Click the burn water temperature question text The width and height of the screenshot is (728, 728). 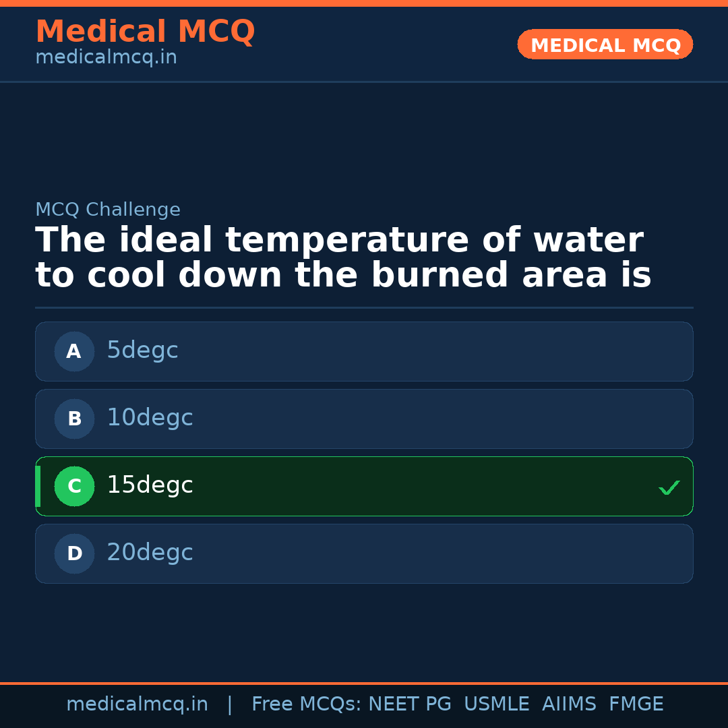(342, 258)
